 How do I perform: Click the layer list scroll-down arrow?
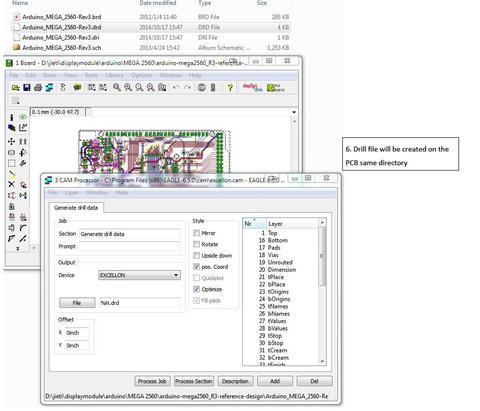click(322, 361)
